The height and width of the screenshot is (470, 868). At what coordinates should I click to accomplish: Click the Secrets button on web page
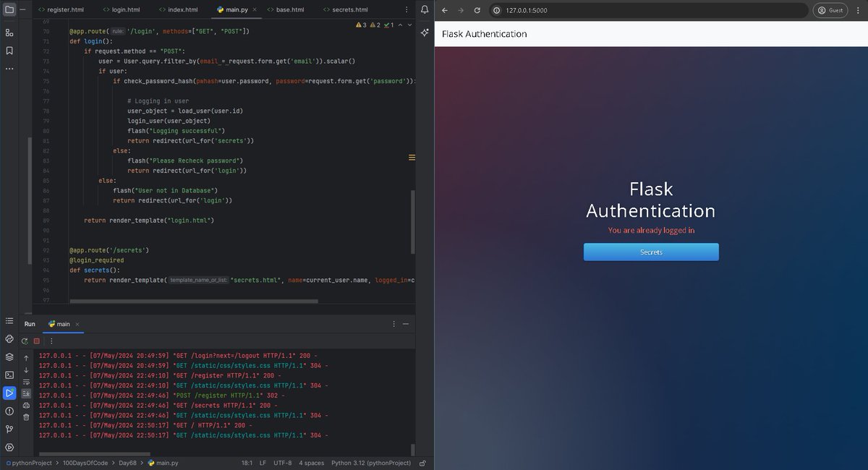tap(651, 252)
